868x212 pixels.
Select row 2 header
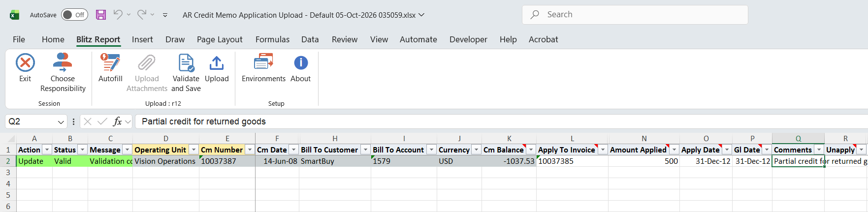pyautogui.click(x=8, y=161)
